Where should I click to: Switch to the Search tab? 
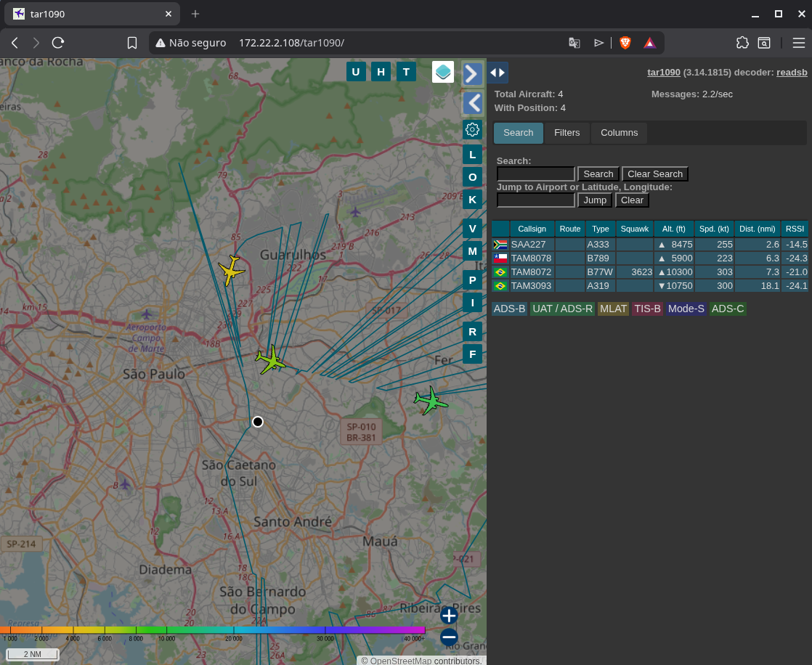click(x=519, y=132)
